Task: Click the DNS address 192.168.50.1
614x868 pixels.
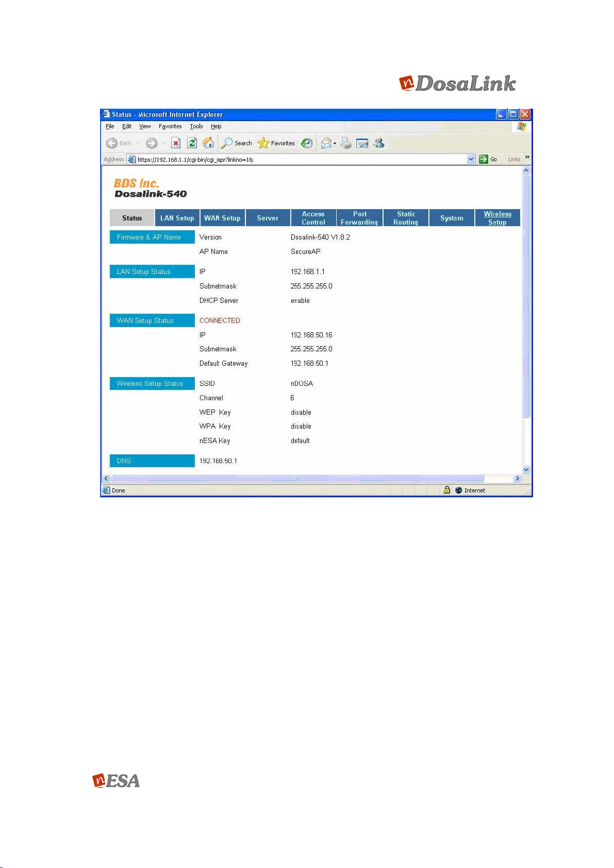Action: pyautogui.click(x=218, y=461)
